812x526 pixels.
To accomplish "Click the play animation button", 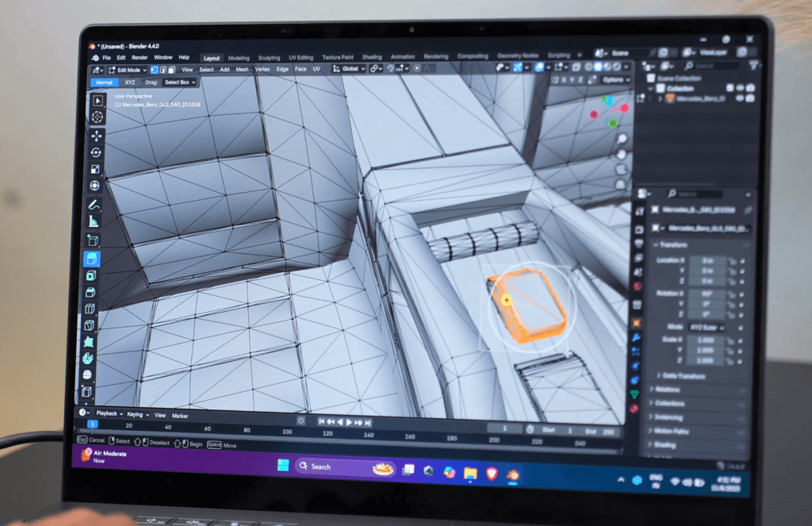I will [349, 422].
